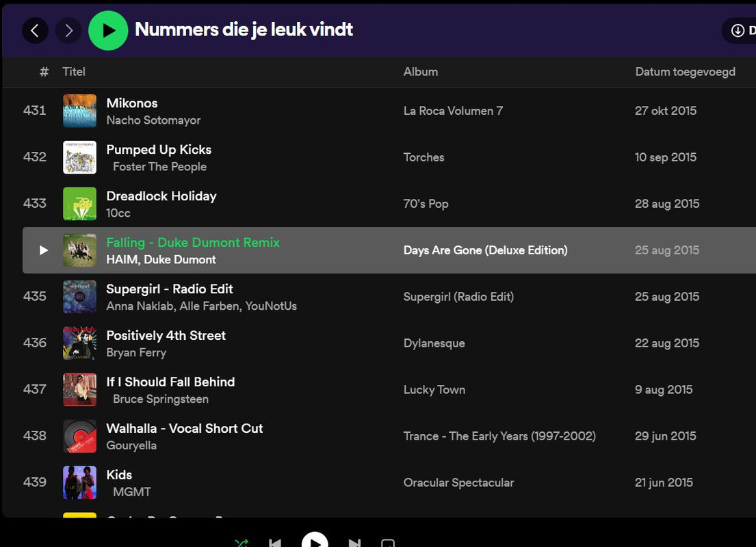Open the Supergirl album cover thumbnail
Viewport: 756px width, 547px height.
(79, 297)
